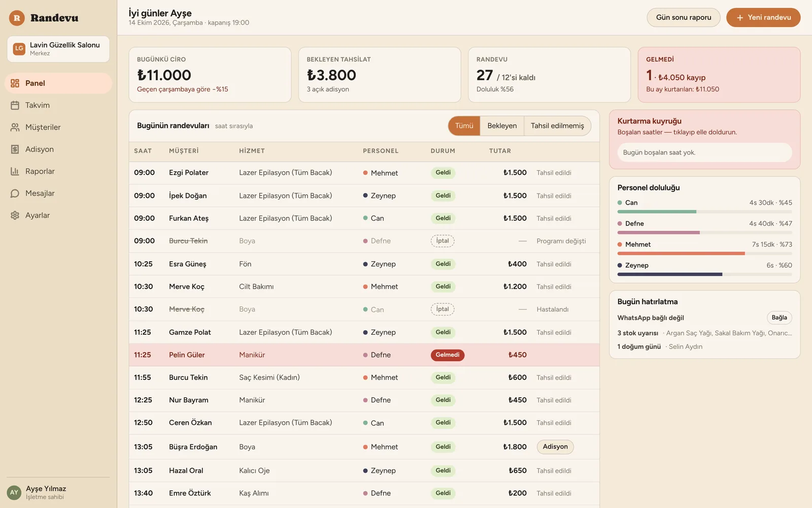Viewport: 812px width, 508px height.
Task: Click the Bugün boşalan saat yok field
Action: click(704, 152)
